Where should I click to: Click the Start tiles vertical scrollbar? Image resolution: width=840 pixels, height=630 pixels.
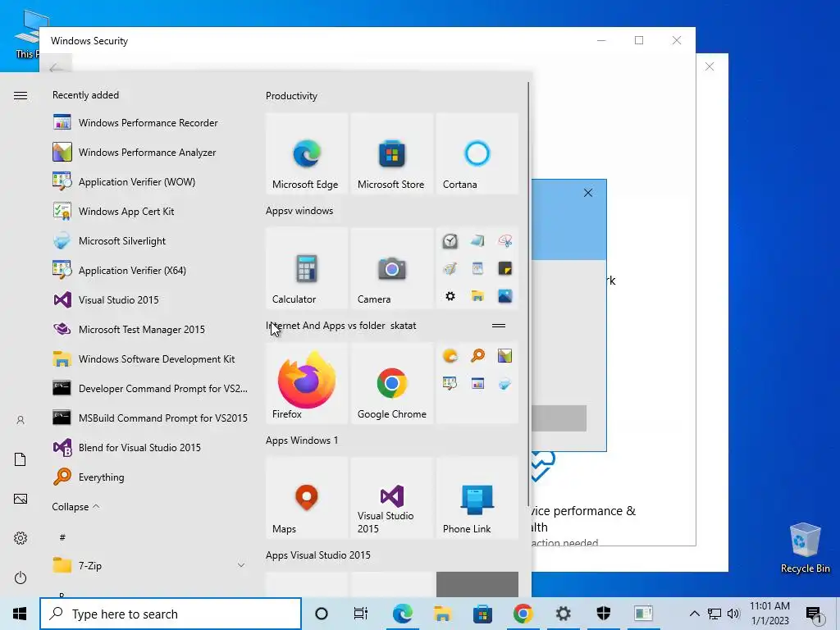(x=529, y=294)
